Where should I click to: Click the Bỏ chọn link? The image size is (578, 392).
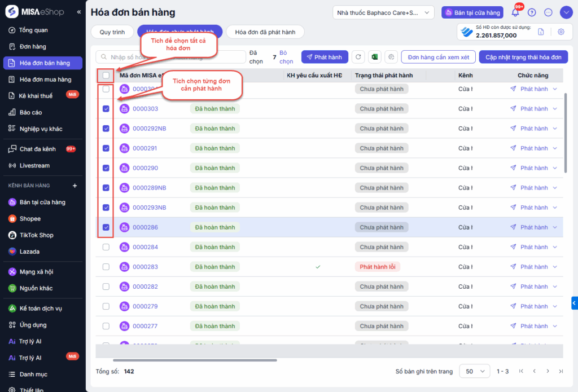click(286, 57)
